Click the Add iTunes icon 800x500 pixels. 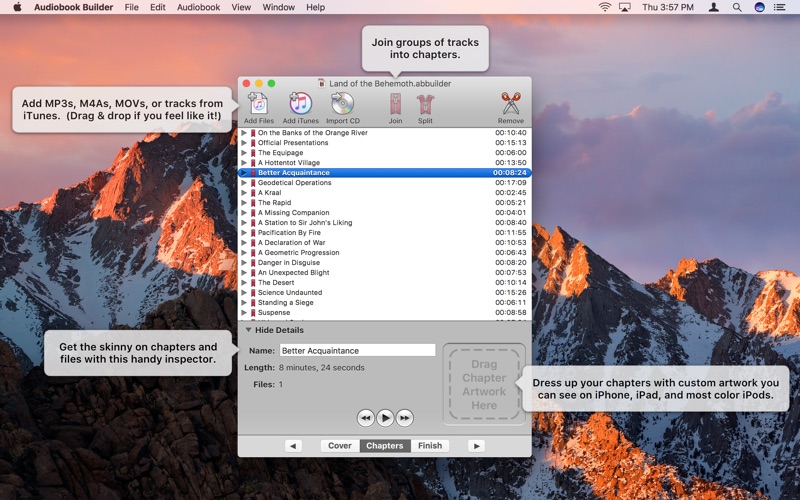[300, 104]
